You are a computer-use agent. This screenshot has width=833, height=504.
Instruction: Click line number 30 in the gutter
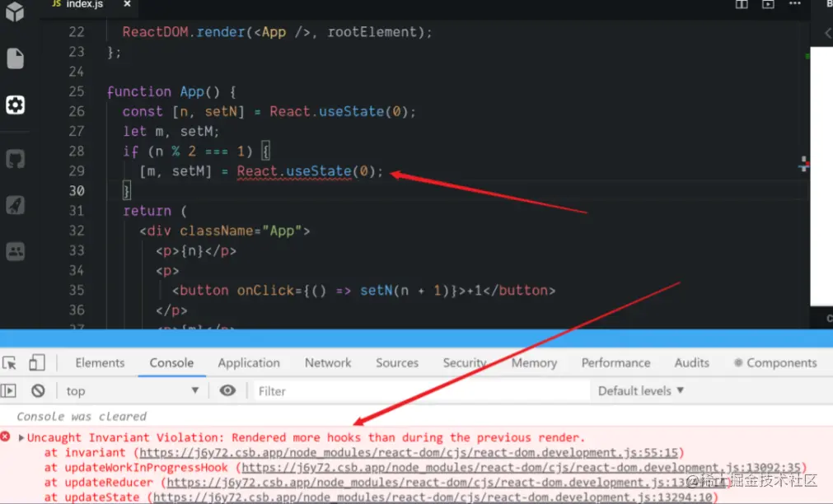[77, 191]
